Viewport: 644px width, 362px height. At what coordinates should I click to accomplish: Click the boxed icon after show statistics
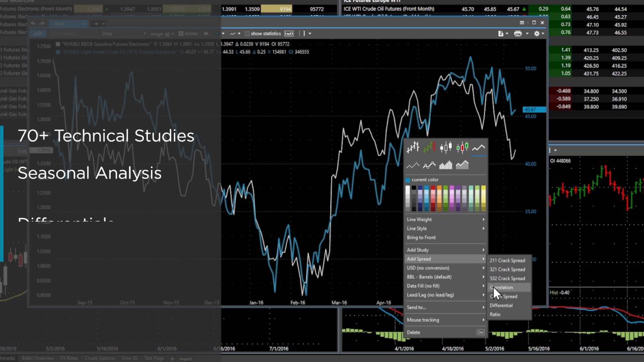point(289,34)
